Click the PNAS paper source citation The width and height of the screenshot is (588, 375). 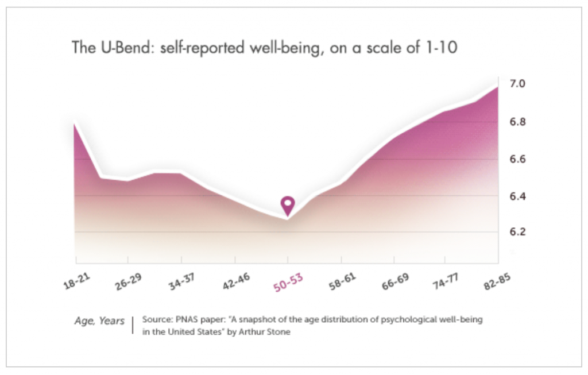tap(312, 320)
